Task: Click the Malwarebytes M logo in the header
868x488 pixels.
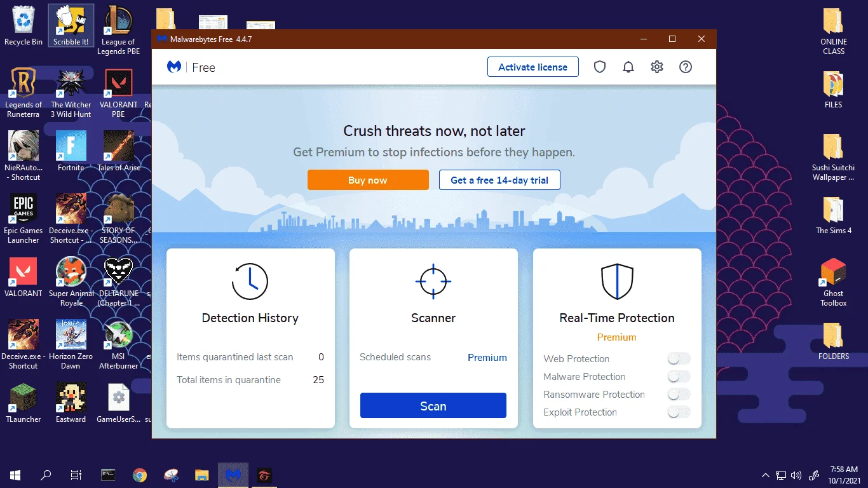Action: click(174, 67)
